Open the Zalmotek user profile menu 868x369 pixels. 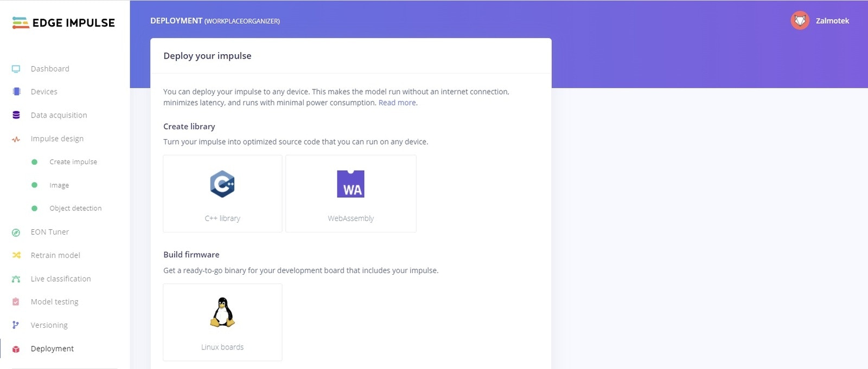tap(820, 21)
